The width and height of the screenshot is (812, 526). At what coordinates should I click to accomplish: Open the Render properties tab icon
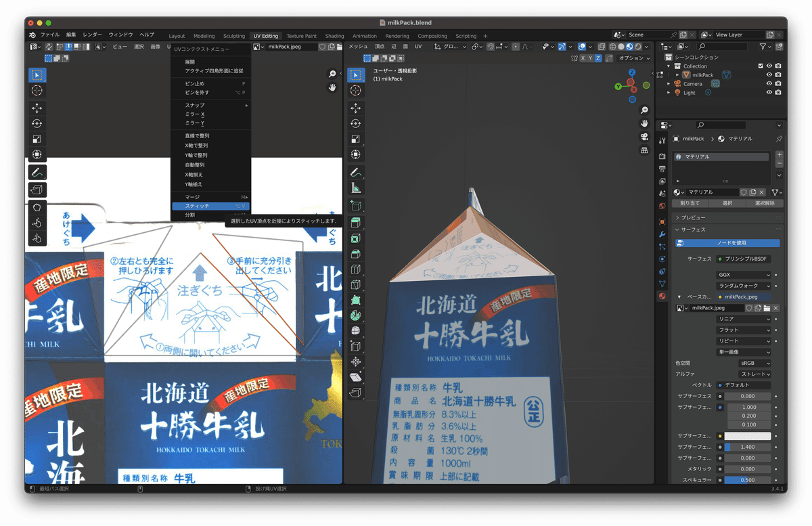pyautogui.click(x=662, y=155)
